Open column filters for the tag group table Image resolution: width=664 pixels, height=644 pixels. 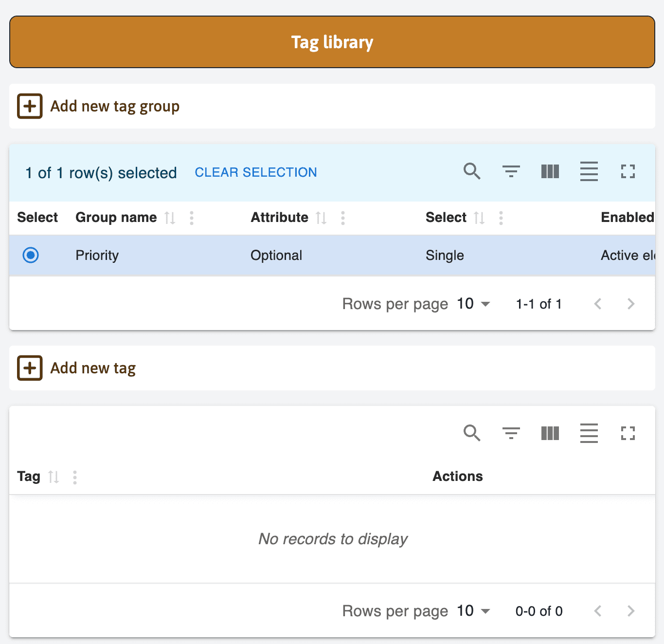click(511, 172)
